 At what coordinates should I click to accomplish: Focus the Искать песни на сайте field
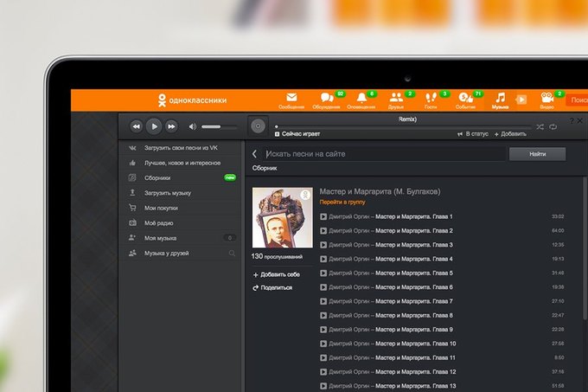coord(384,154)
